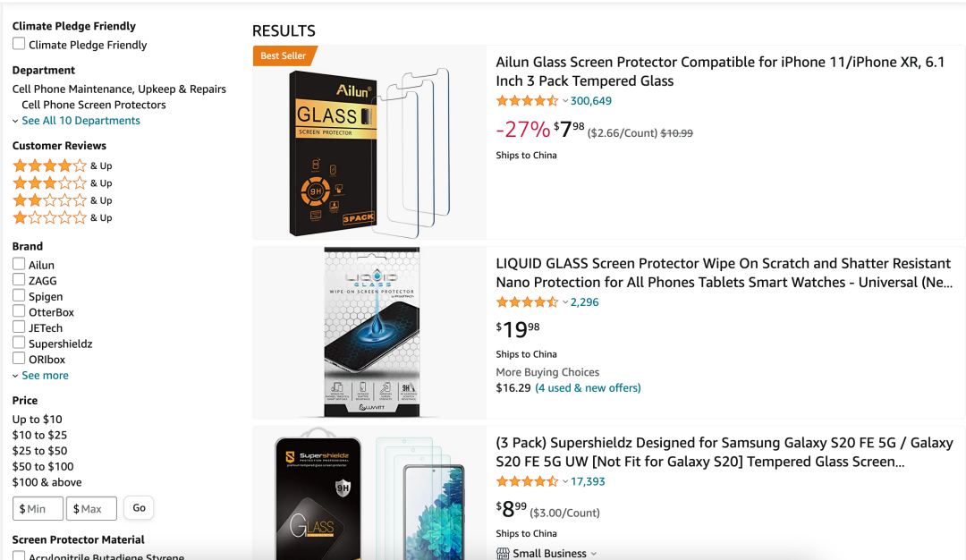This screenshot has width=966, height=560.
Task: Open Liquid Glass protector star rating
Action: point(528,302)
